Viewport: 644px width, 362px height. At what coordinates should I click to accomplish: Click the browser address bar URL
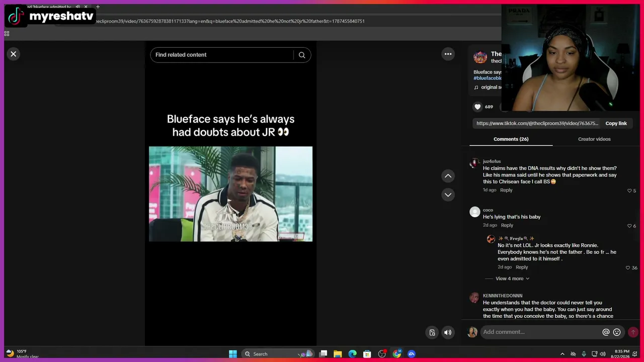pyautogui.click(x=229, y=21)
